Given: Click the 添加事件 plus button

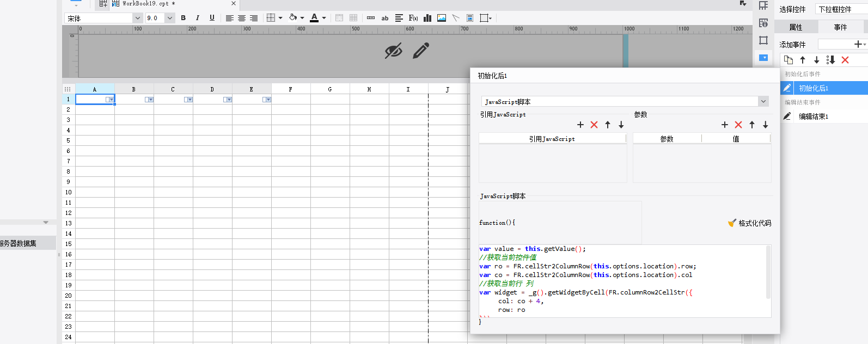Looking at the screenshot, I should coord(859,44).
